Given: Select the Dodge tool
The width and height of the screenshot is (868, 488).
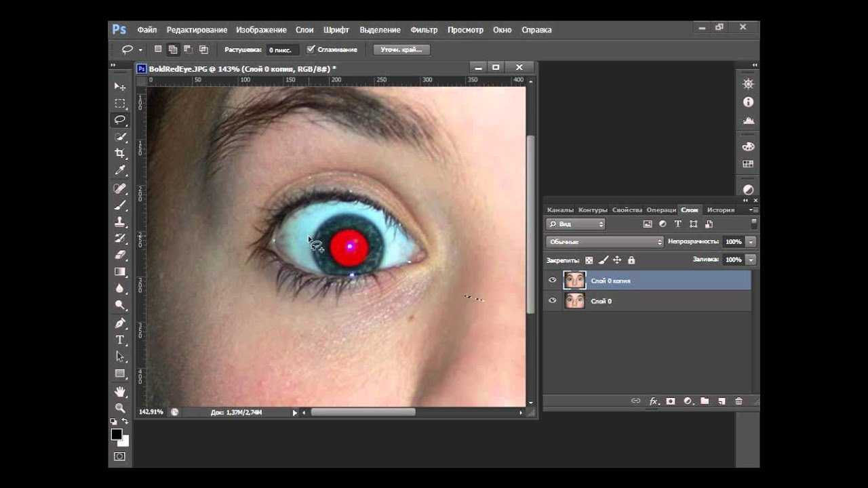Looking at the screenshot, I should (120, 306).
